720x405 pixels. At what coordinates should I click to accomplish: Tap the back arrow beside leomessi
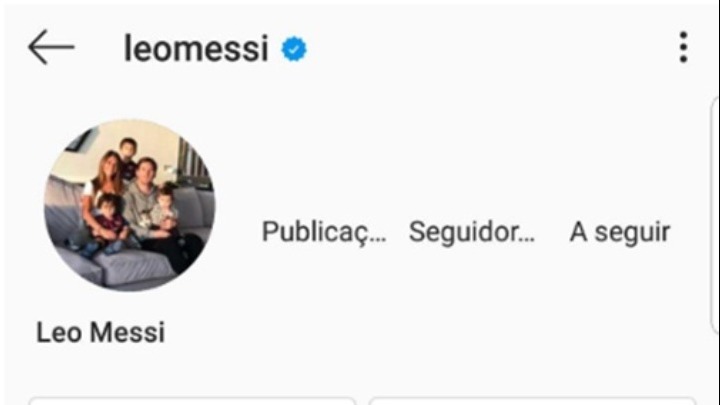pyautogui.click(x=51, y=47)
